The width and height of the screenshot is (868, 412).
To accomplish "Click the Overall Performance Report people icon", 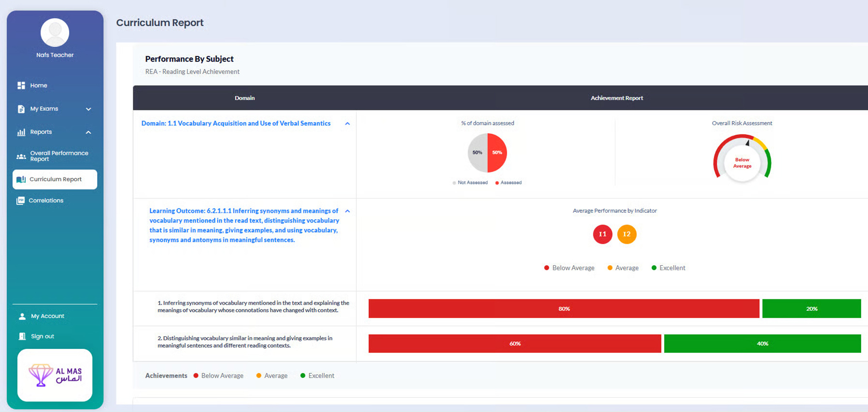I will 21,156.
